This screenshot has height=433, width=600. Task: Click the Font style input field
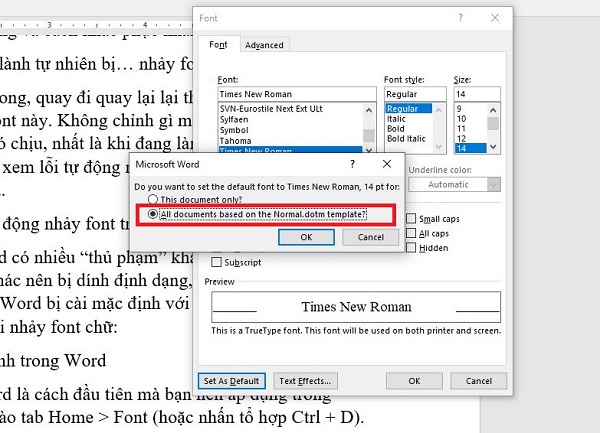point(415,94)
